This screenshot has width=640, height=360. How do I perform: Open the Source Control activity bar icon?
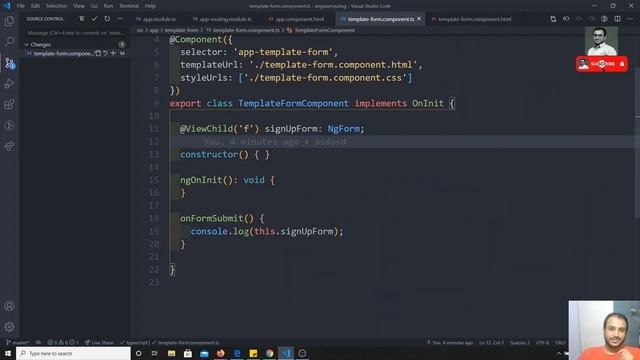pos(9,63)
